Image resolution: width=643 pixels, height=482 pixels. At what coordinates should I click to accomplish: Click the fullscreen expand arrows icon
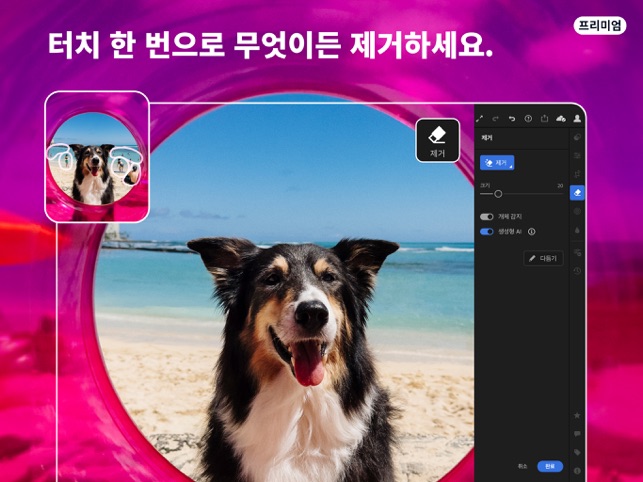click(479, 119)
